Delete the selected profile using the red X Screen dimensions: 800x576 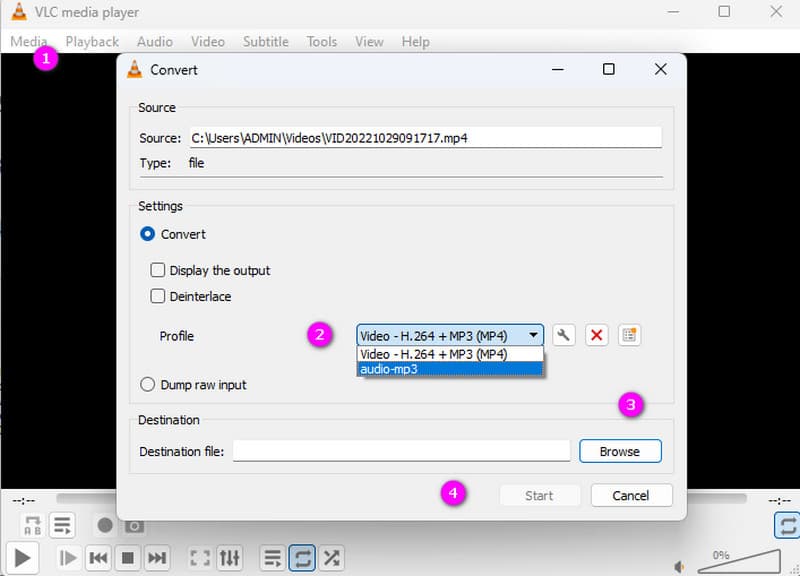pyautogui.click(x=597, y=335)
